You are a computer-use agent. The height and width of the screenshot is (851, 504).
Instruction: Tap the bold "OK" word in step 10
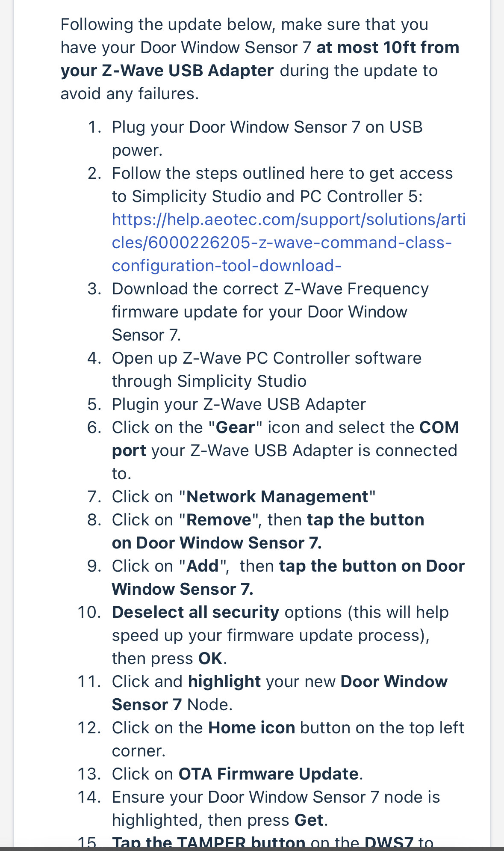click(210, 658)
